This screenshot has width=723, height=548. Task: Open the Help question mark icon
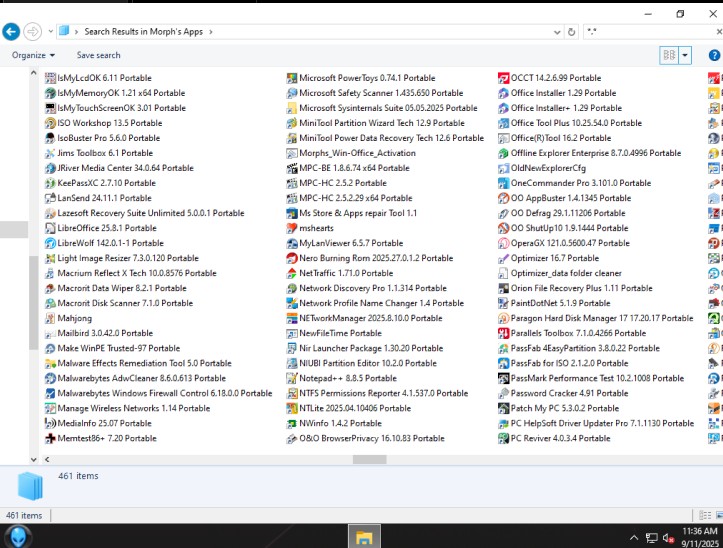click(x=714, y=55)
